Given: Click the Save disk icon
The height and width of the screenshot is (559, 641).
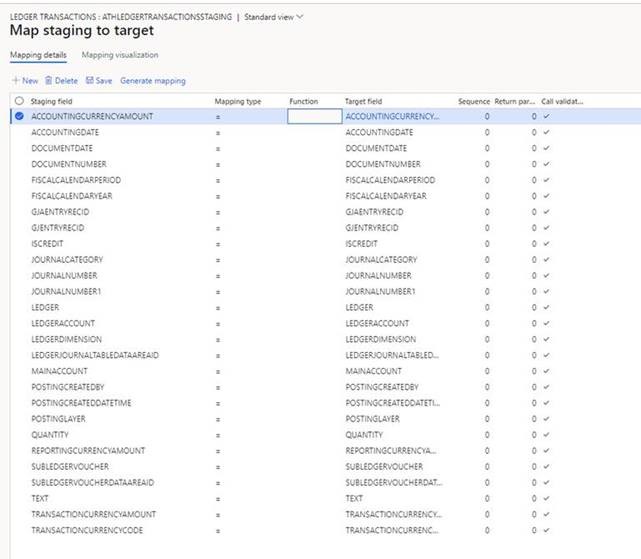Looking at the screenshot, I should coord(90,80).
